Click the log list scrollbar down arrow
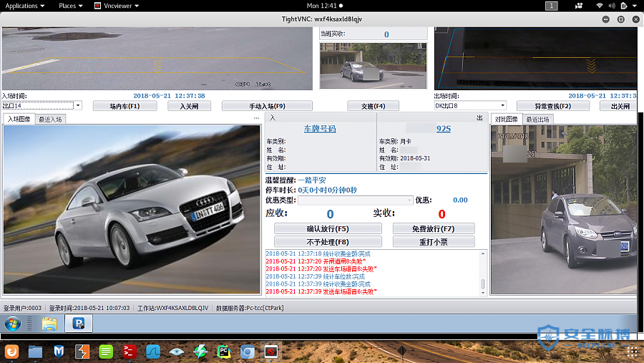 click(x=483, y=293)
